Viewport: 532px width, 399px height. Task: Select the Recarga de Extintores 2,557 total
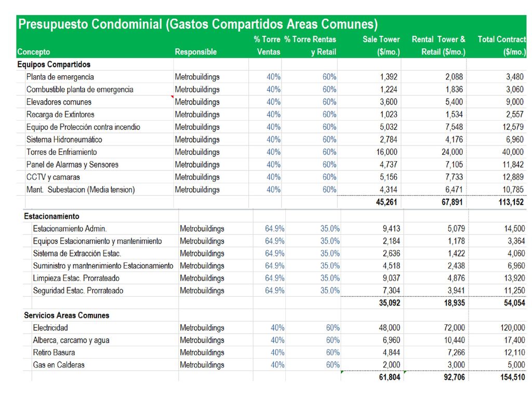pyautogui.click(x=515, y=115)
